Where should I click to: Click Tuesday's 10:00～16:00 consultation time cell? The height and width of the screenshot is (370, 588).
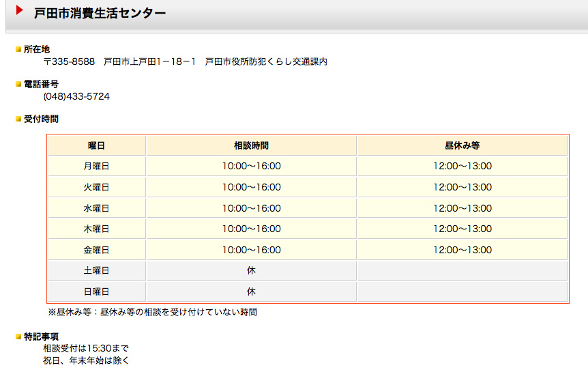(251, 187)
